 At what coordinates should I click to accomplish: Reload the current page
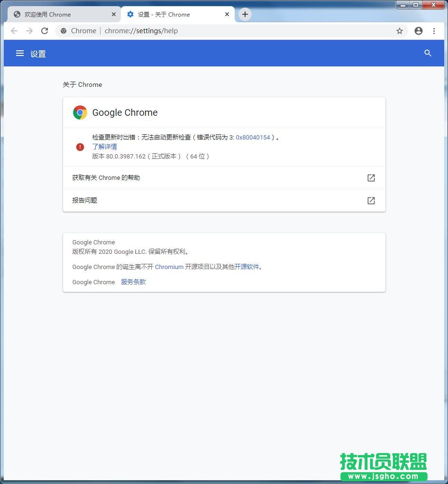44,30
